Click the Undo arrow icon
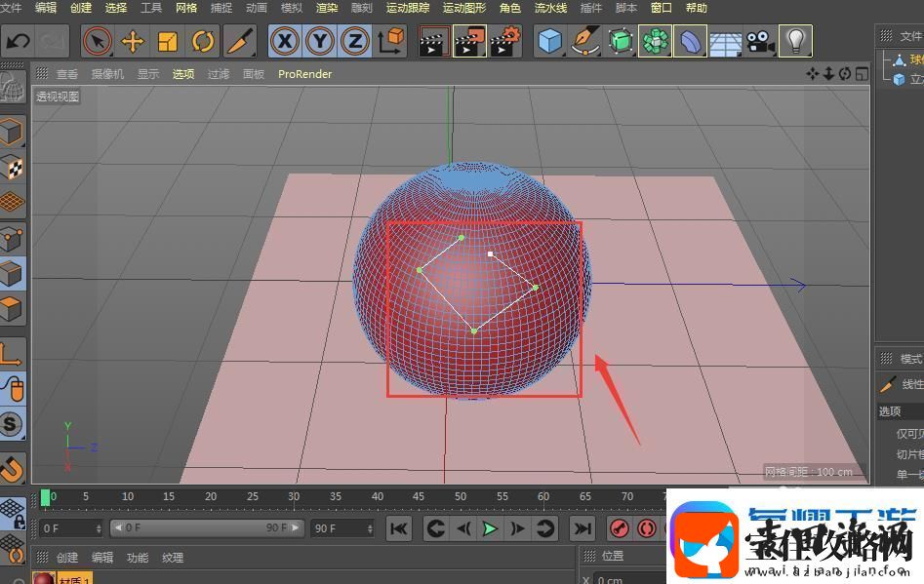Viewport: 924px width, 584px height. click(x=18, y=41)
